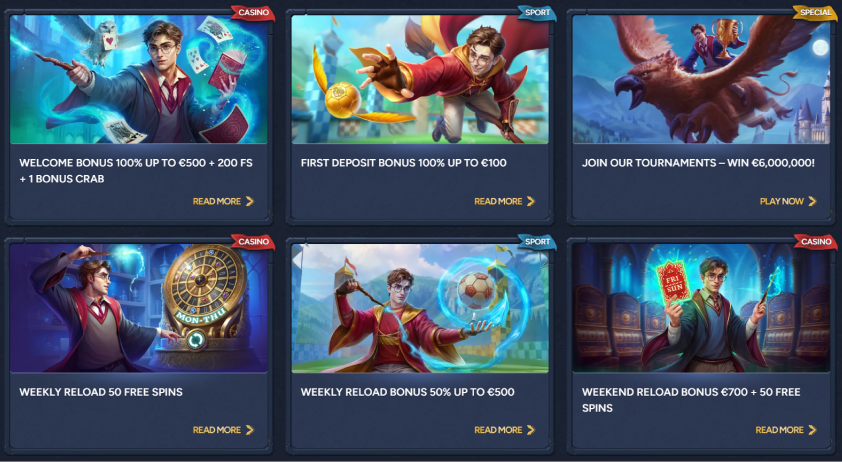Click the CASINO ribbon on the Weekend Reload card
The height and width of the screenshot is (462, 842).
[x=816, y=242]
